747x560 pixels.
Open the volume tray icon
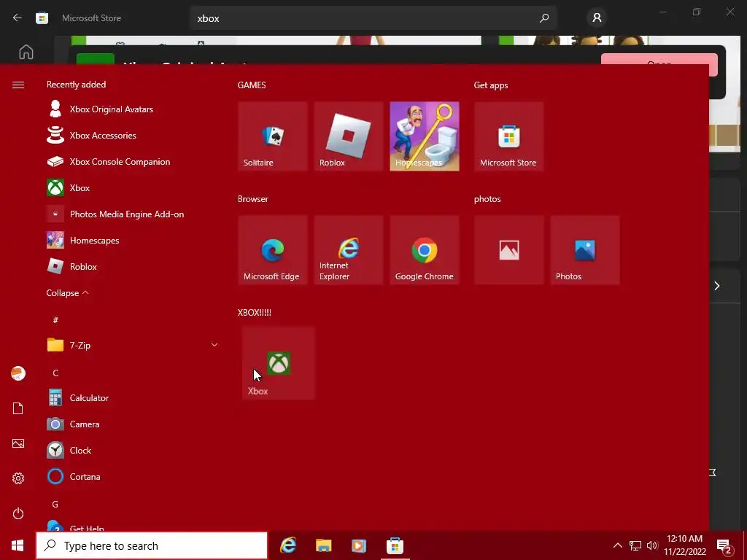coord(652,545)
